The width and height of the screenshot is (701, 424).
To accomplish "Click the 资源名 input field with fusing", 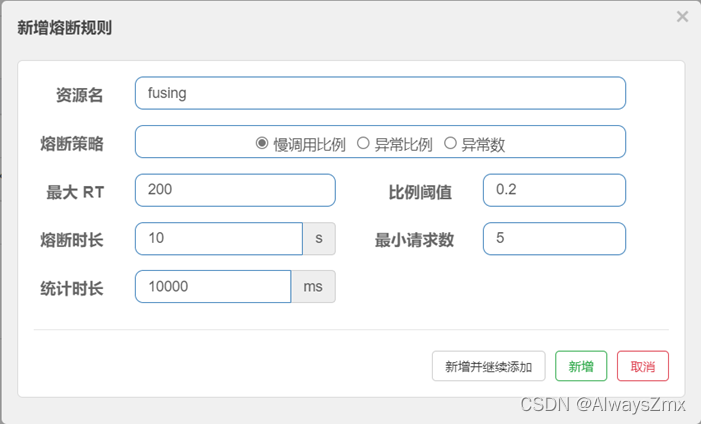I will click(380, 93).
